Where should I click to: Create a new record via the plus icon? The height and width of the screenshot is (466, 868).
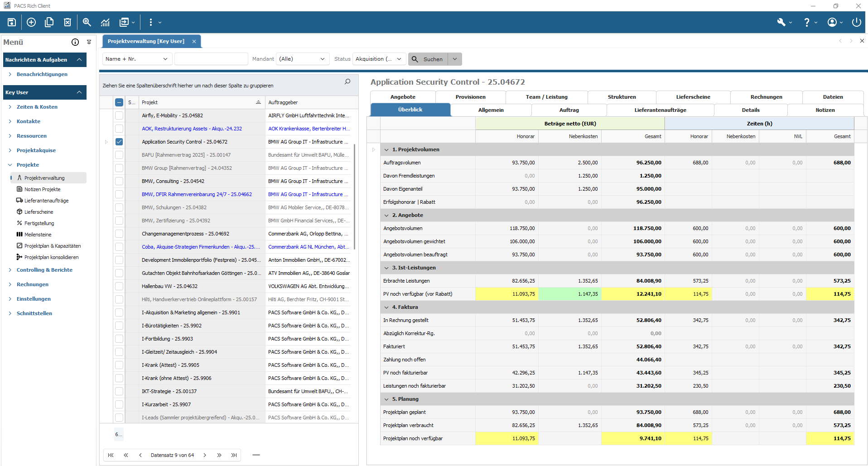click(31, 22)
